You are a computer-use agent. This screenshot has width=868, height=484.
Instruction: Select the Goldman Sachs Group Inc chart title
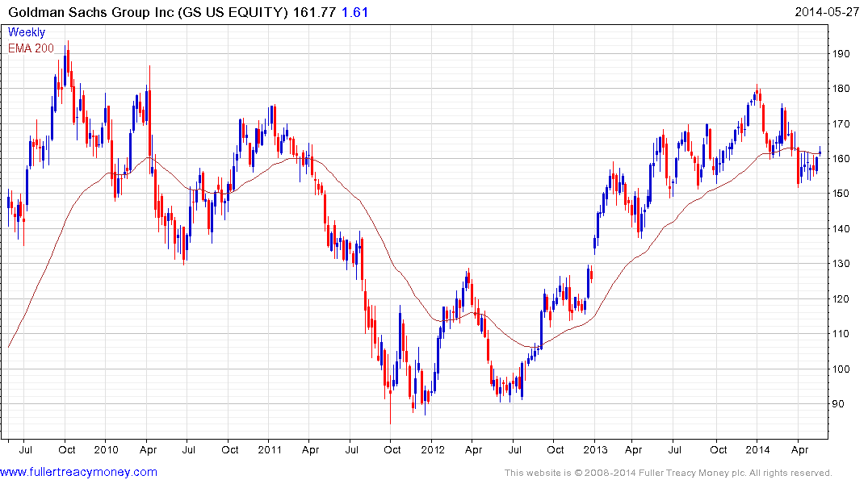tap(149, 12)
